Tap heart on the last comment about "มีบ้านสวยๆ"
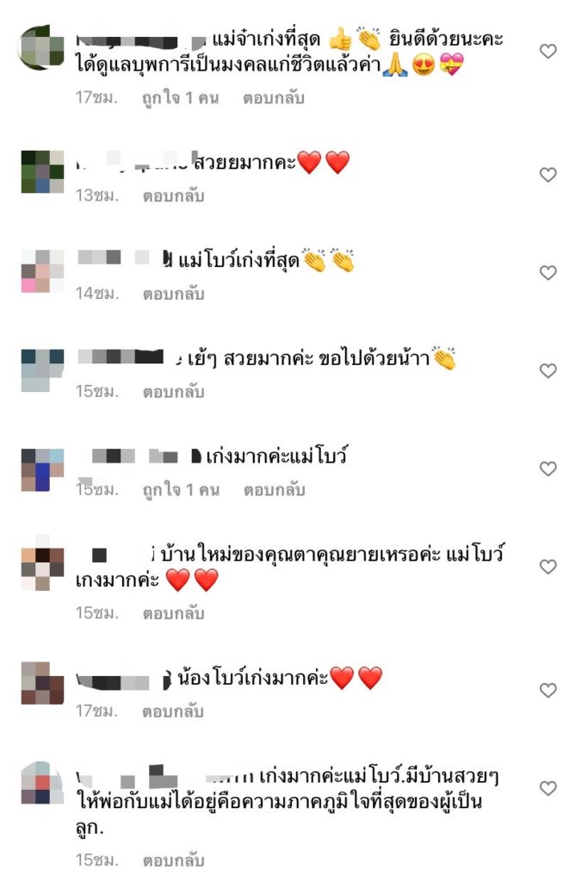This screenshot has height=882, width=588. click(x=548, y=788)
